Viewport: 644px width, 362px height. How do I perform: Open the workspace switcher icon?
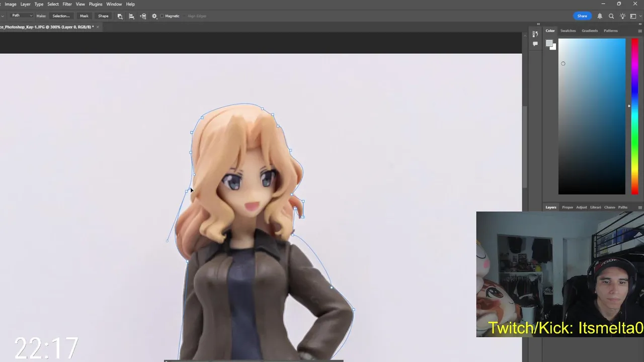tap(633, 16)
